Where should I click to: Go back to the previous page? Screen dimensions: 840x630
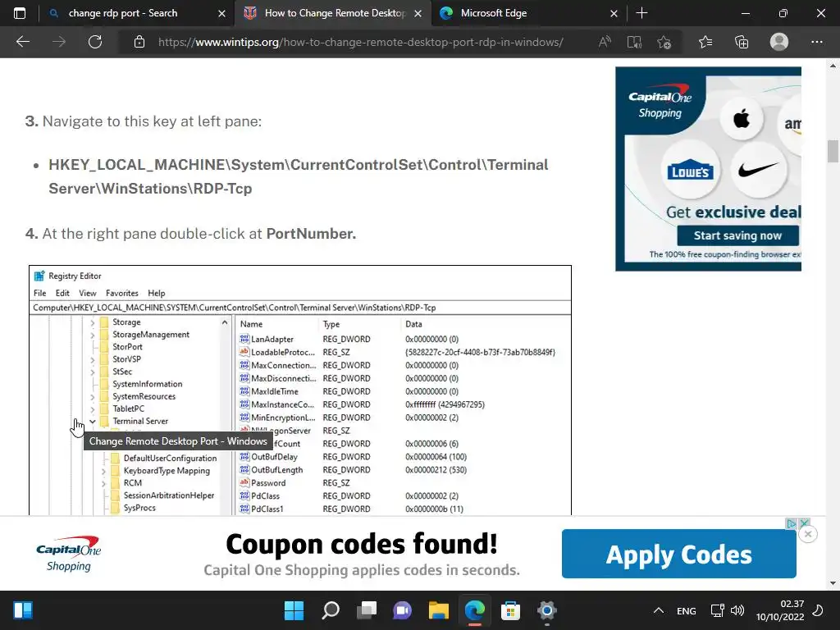(x=23, y=42)
